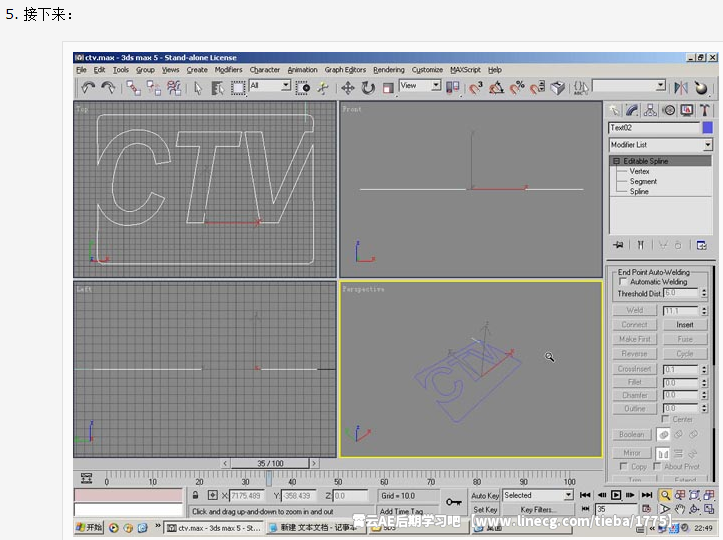Click the Pan hand viewport control
723x540 pixels.
coord(680,509)
